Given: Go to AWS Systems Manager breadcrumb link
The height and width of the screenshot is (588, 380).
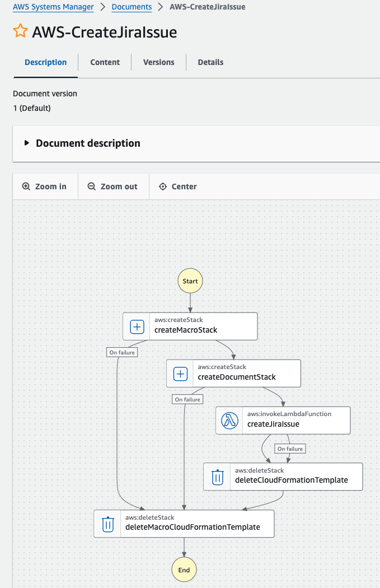Looking at the screenshot, I should click(53, 7).
